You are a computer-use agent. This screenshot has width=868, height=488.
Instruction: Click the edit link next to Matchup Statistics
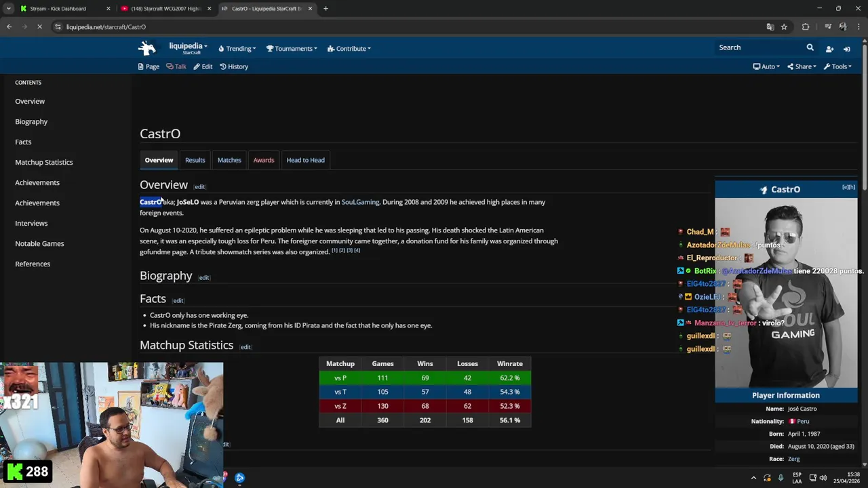pos(245,348)
